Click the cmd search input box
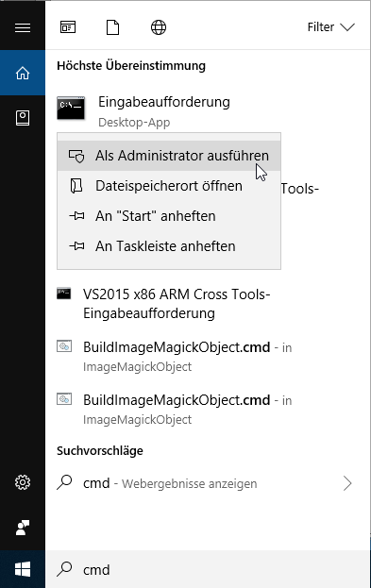 pyautogui.click(x=208, y=569)
